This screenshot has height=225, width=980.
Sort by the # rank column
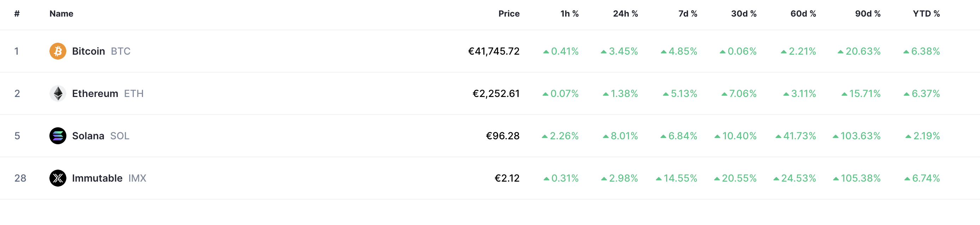pos(17,14)
